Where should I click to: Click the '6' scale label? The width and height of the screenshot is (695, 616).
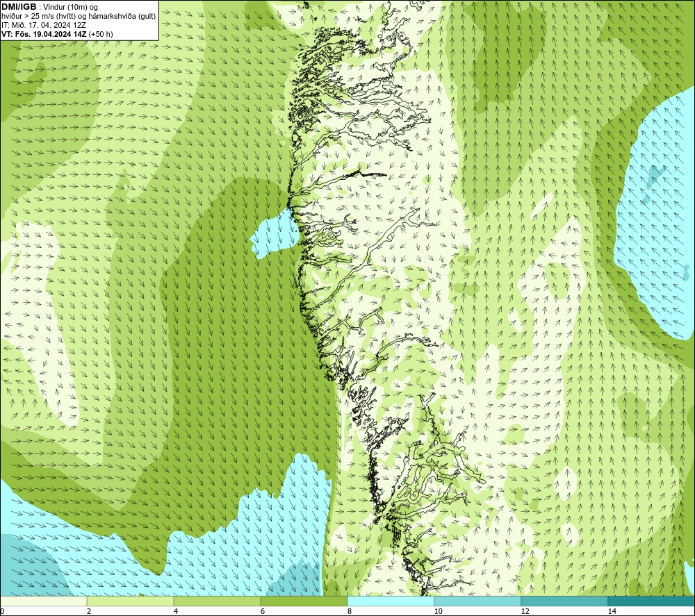263,611
